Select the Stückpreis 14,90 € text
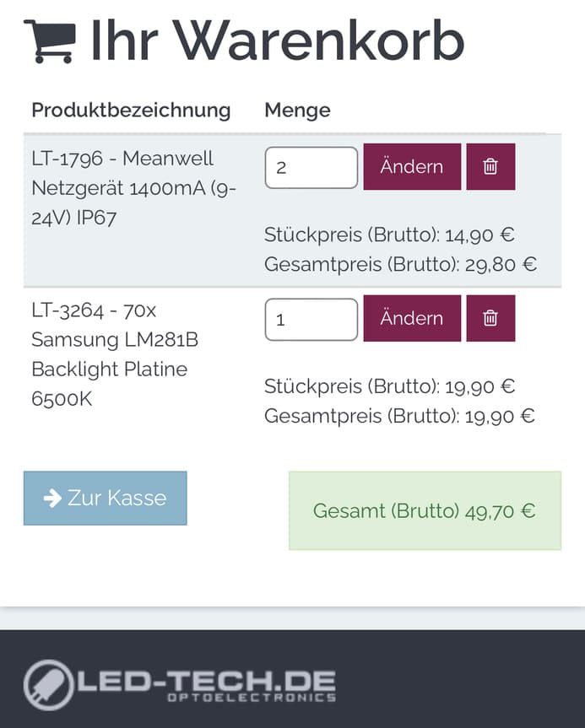 [x=389, y=235]
